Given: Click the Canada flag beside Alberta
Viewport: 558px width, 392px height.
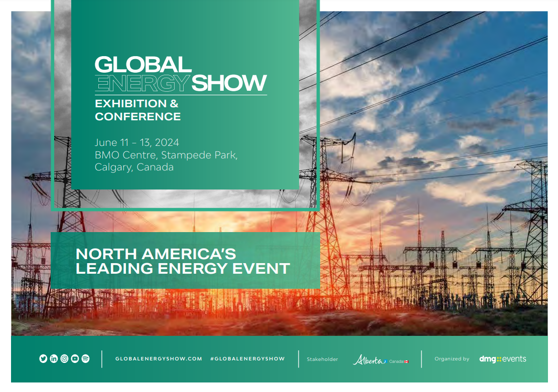Looking at the screenshot, I should click(406, 361).
